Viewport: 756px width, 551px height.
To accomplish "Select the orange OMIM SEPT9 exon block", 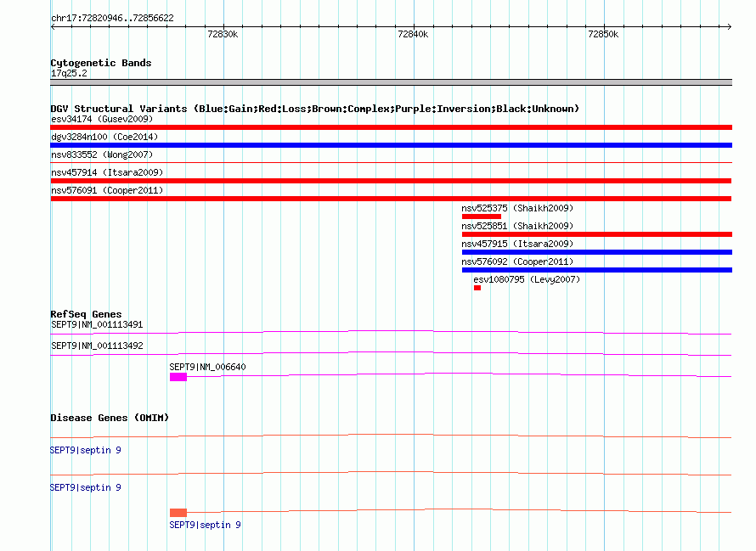I will 178,513.
